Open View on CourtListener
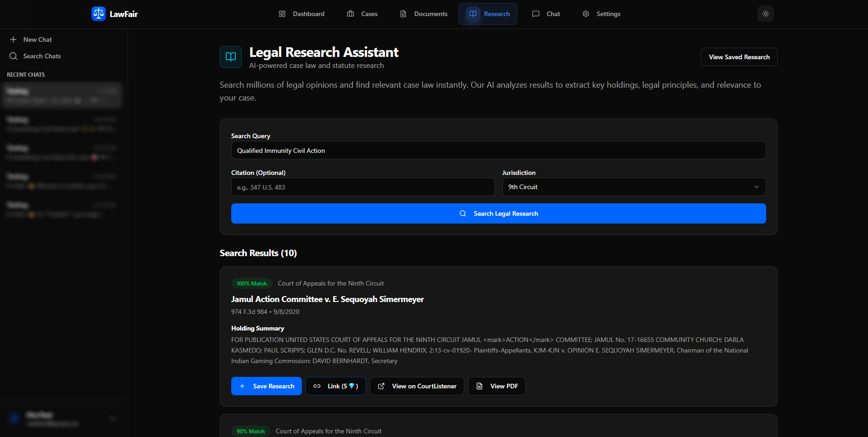868x437 pixels. pos(417,386)
